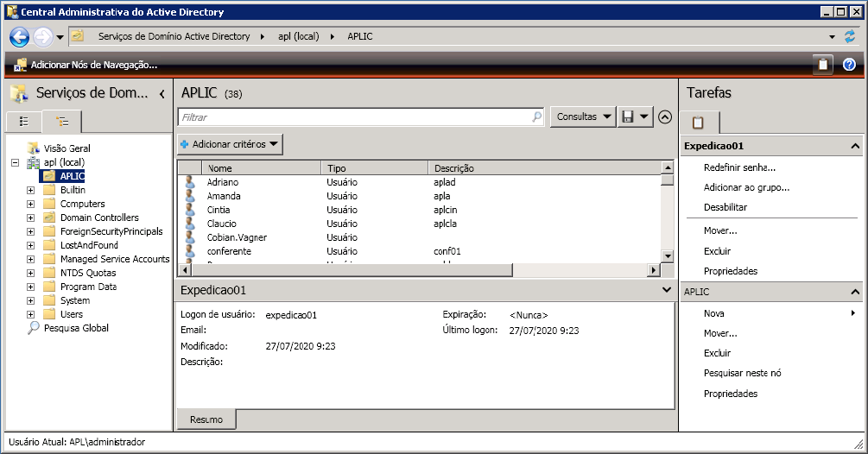Collapse the navigation pane with the chevron
Screen dimensions: 868x454
click(x=162, y=94)
